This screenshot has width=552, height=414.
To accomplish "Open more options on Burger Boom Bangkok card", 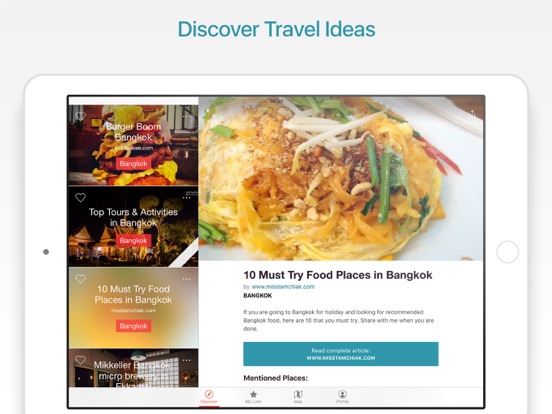I will tap(187, 116).
